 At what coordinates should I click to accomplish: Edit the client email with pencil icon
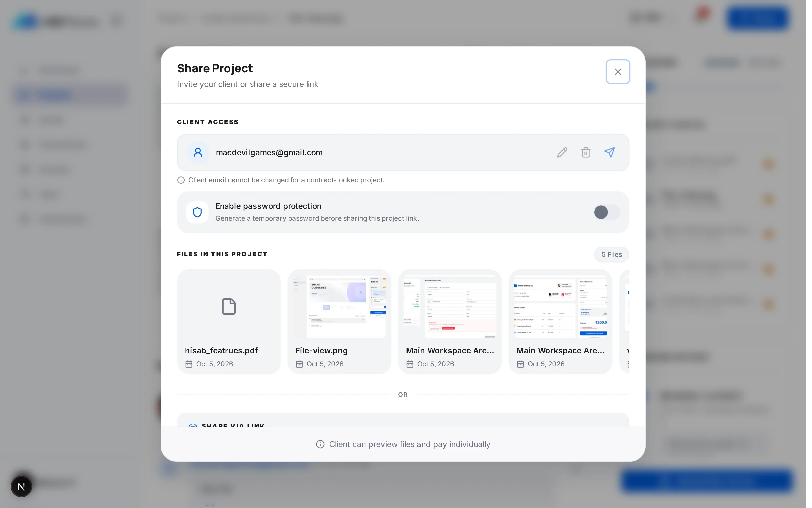coord(562,152)
